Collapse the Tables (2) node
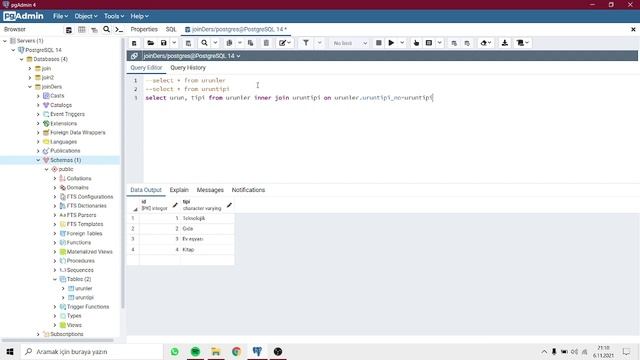Viewport: 640px width, 360px height. [55, 279]
